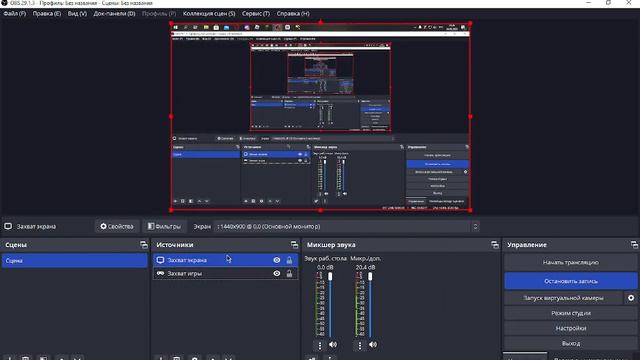This screenshot has height=360, width=640.
Task: Undock the Источники panel
Action: click(x=294, y=245)
